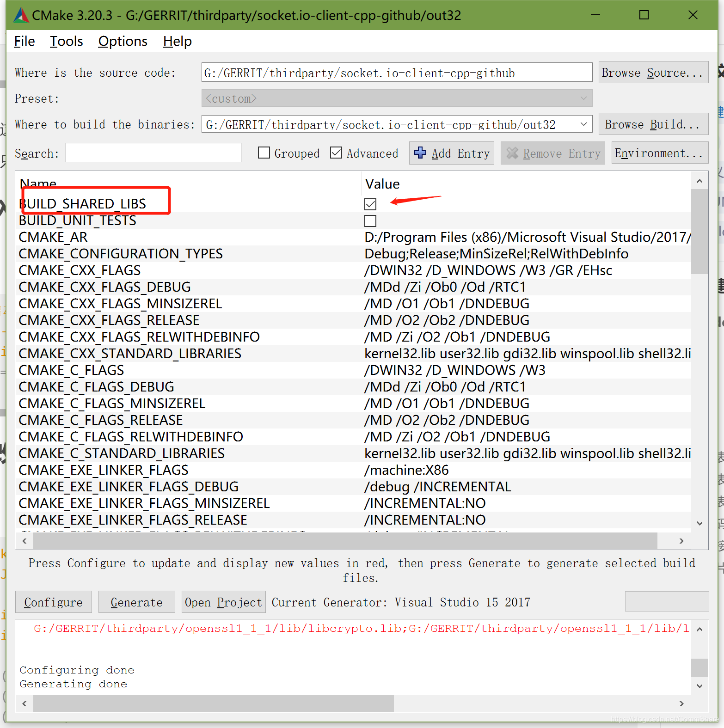Click Browse Build button

click(653, 124)
